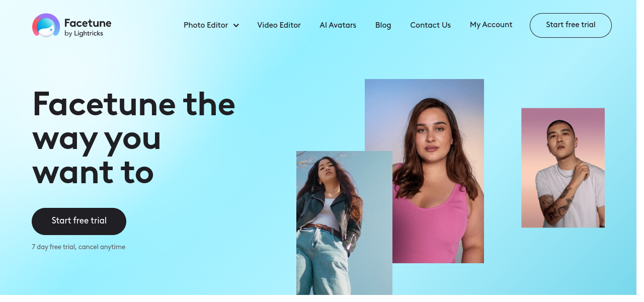Select the photo of woman in leather jacket
The image size is (644, 302).
click(x=344, y=223)
